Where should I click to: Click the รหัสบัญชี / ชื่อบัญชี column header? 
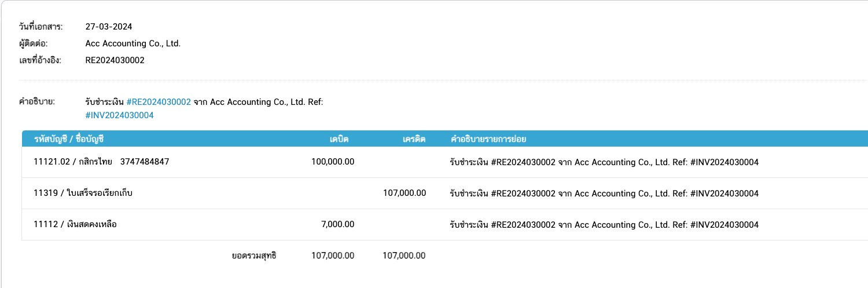[69, 139]
